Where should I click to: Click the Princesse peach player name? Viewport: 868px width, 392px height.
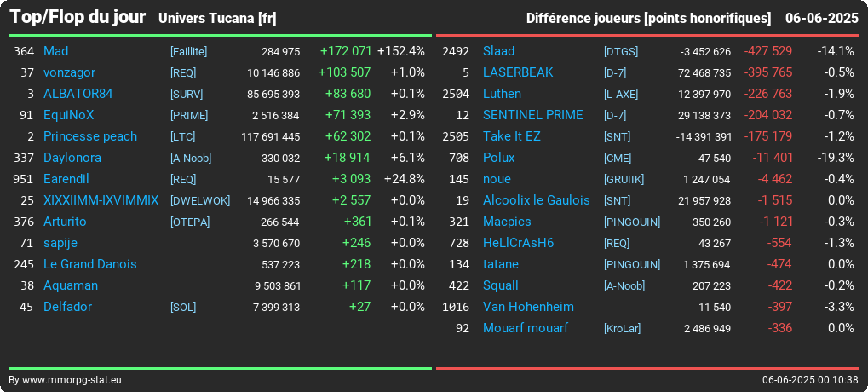coord(90,136)
